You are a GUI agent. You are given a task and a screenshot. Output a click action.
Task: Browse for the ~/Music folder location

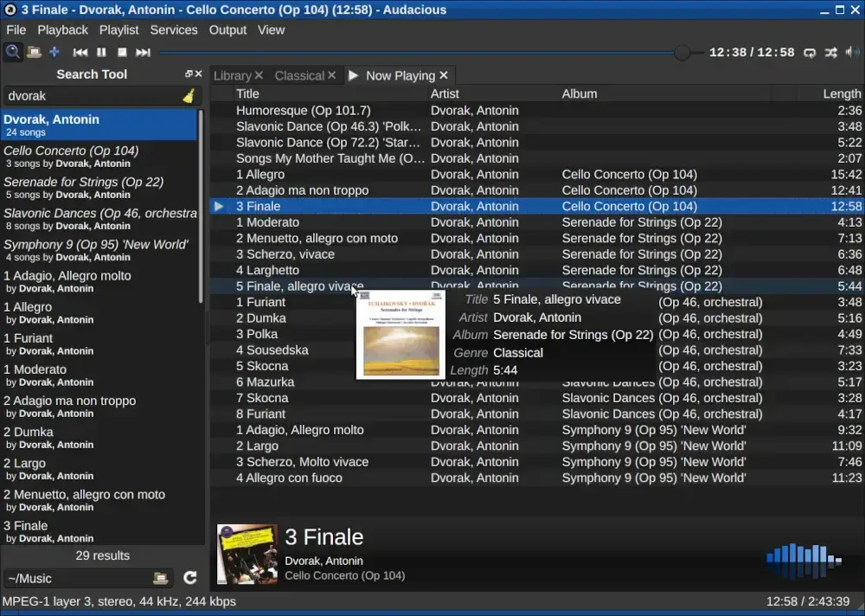[161, 578]
